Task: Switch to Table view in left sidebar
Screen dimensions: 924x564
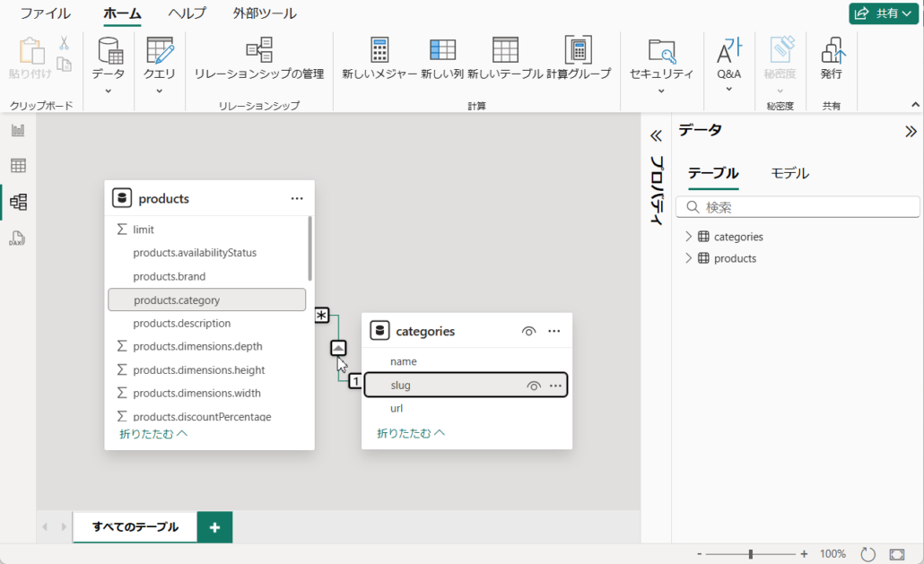Action: tap(18, 166)
